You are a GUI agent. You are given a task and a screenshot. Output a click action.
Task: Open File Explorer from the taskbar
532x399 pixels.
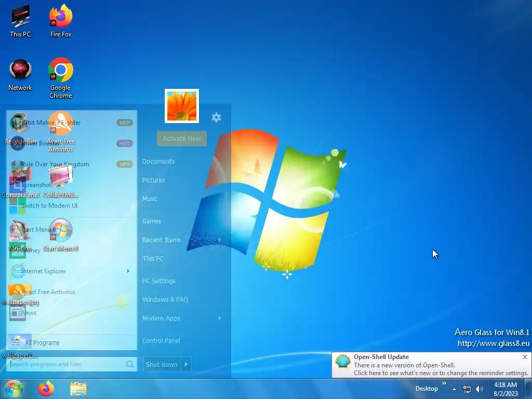point(78,389)
